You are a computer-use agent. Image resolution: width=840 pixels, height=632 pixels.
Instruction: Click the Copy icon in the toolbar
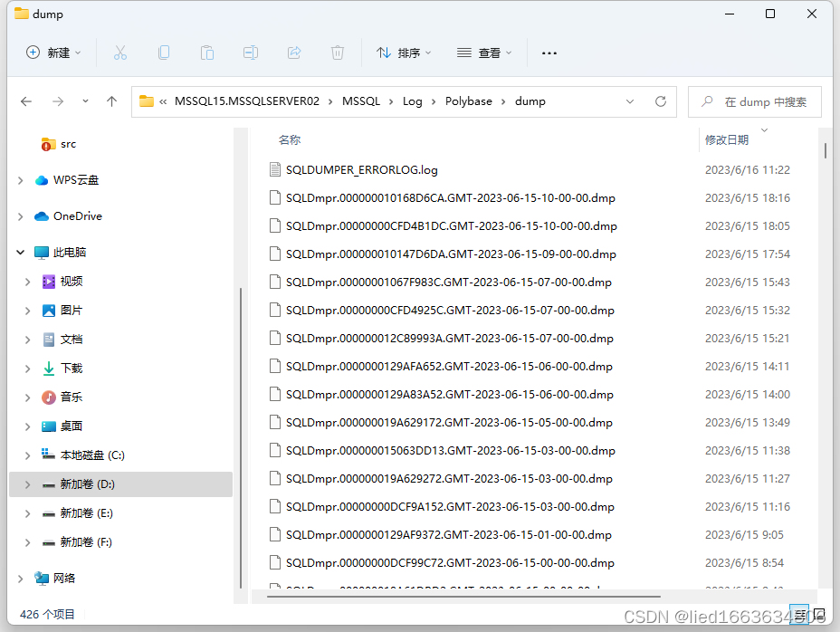point(164,53)
